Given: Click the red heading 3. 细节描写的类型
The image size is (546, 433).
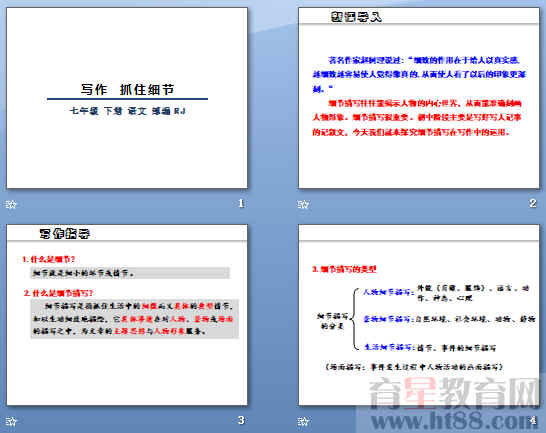Looking at the screenshot, I should tap(344, 269).
